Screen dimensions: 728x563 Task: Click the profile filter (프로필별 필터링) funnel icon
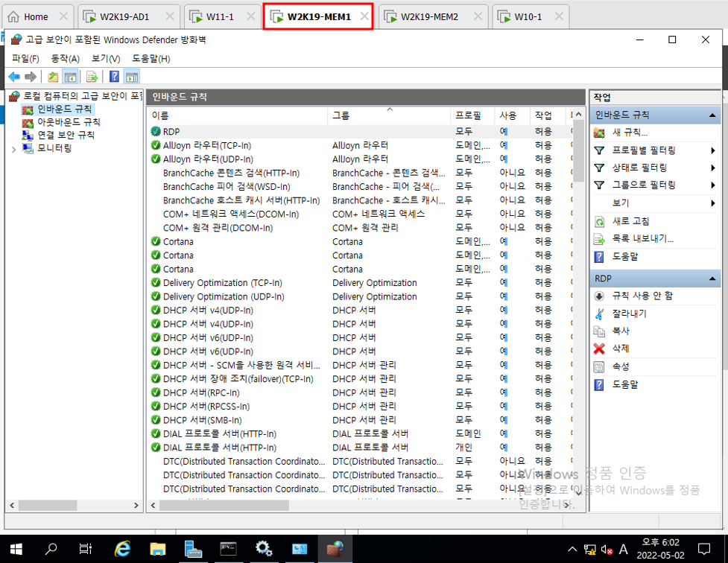(x=599, y=150)
